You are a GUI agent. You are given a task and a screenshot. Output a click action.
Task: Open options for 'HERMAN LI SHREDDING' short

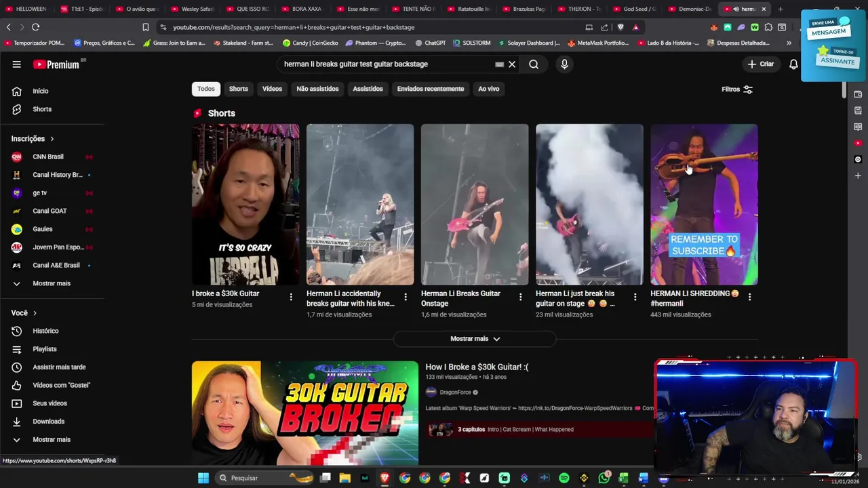pyautogui.click(x=749, y=297)
